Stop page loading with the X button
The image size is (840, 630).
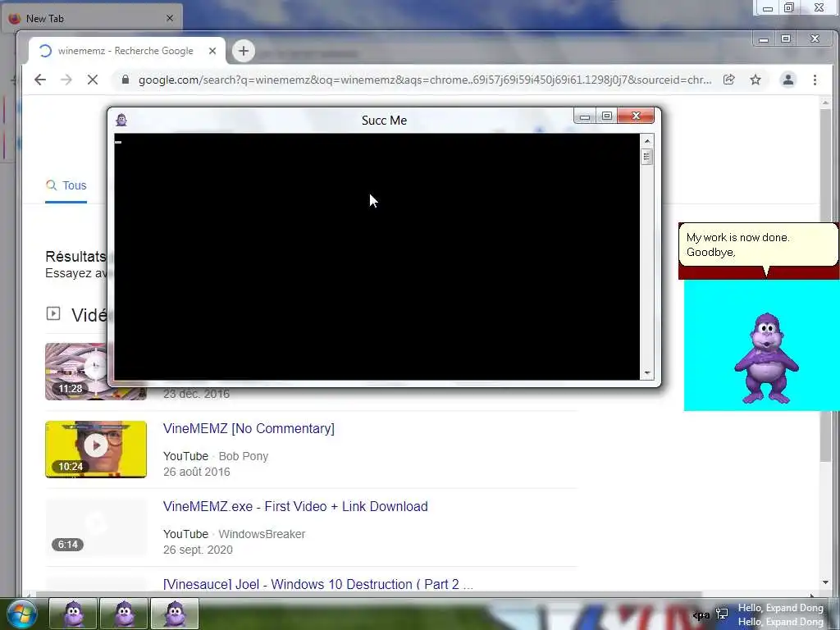93,80
